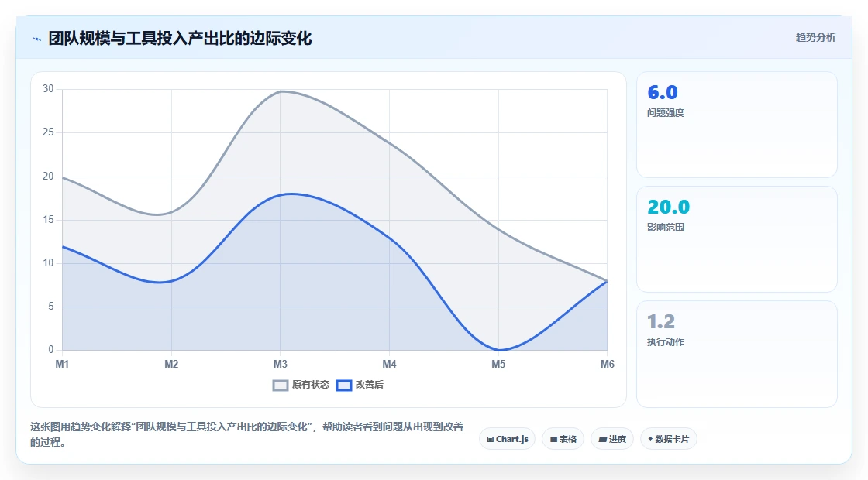Click the gray line peak at M3
The width and height of the screenshot is (868, 480).
click(281, 91)
